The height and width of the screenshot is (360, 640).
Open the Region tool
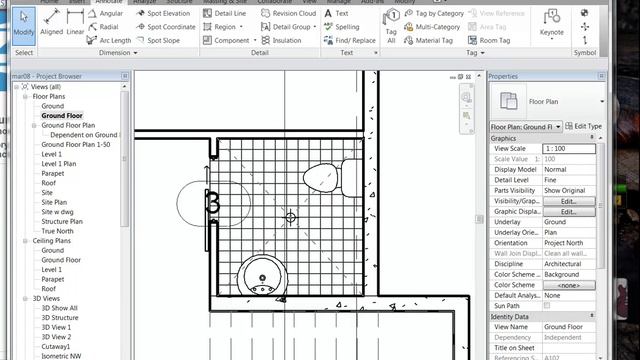223,27
